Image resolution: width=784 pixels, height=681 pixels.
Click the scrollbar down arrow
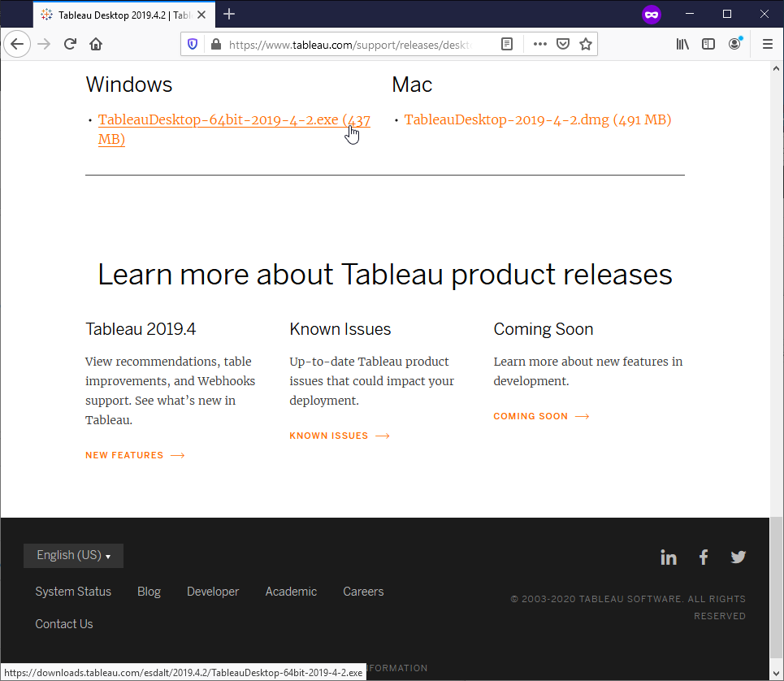[x=776, y=673]
